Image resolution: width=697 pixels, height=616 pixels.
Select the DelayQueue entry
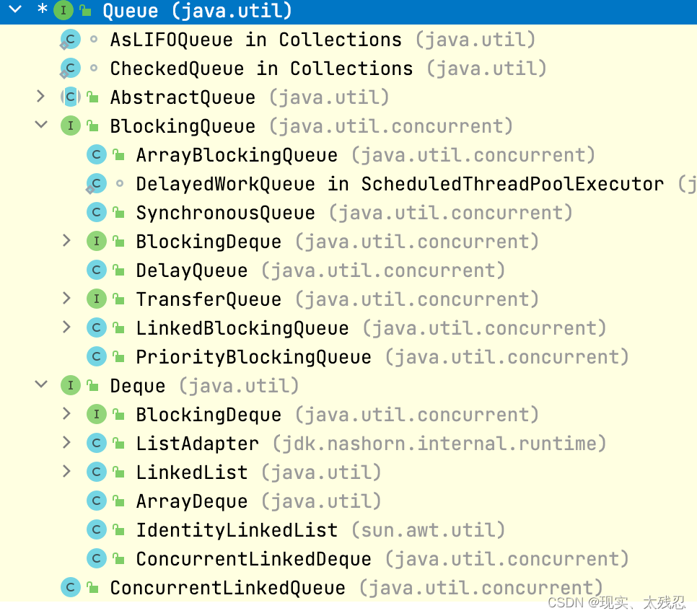[x=320, y=270]
